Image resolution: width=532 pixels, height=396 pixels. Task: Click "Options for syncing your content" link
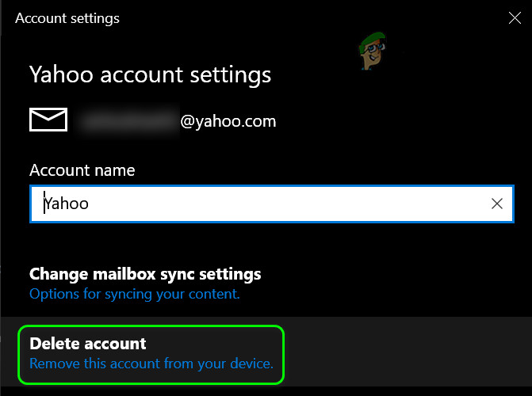click(134, 294)
